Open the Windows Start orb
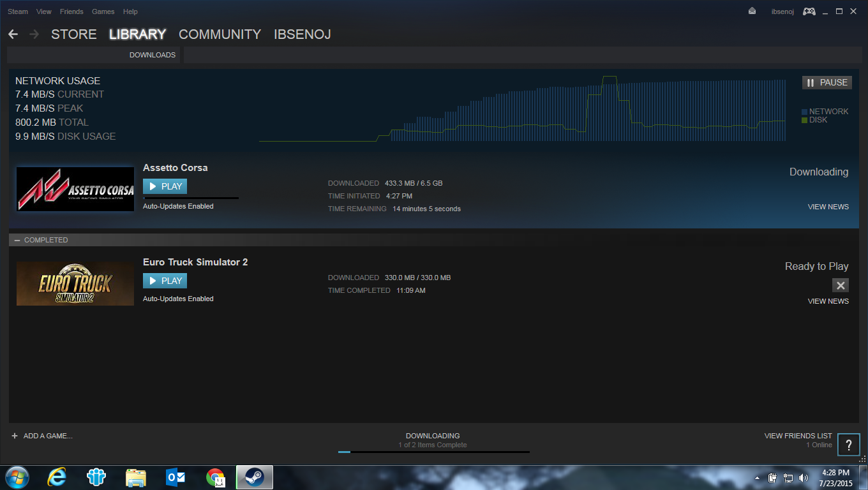868x490 pixels. 17,477
